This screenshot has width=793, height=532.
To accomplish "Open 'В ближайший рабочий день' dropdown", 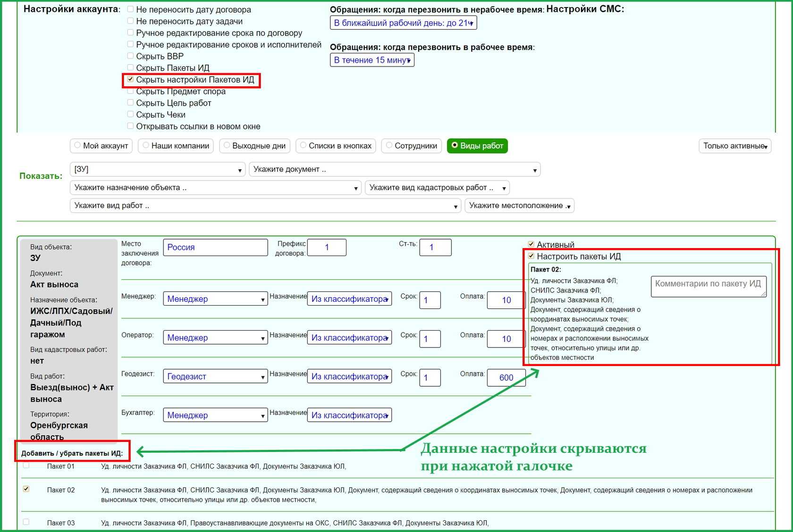I will coord(403,23).
